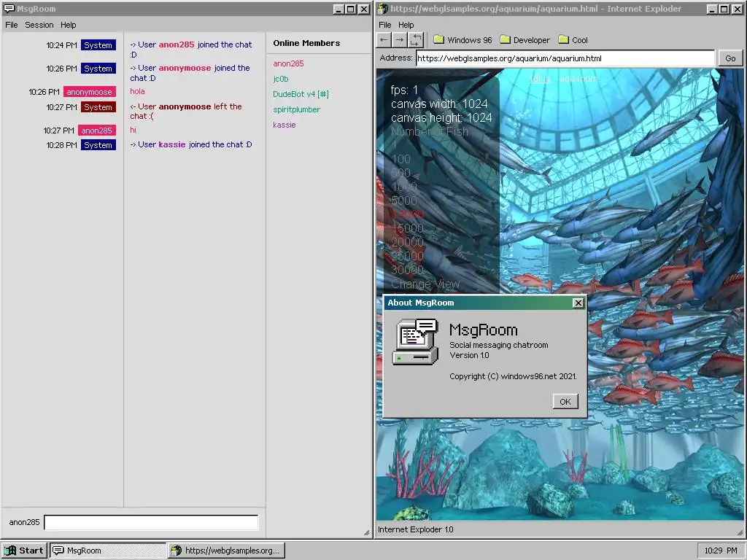Set number of fish to 20000
The height and width of the screenshot is (560, 747).
point(407,242)
